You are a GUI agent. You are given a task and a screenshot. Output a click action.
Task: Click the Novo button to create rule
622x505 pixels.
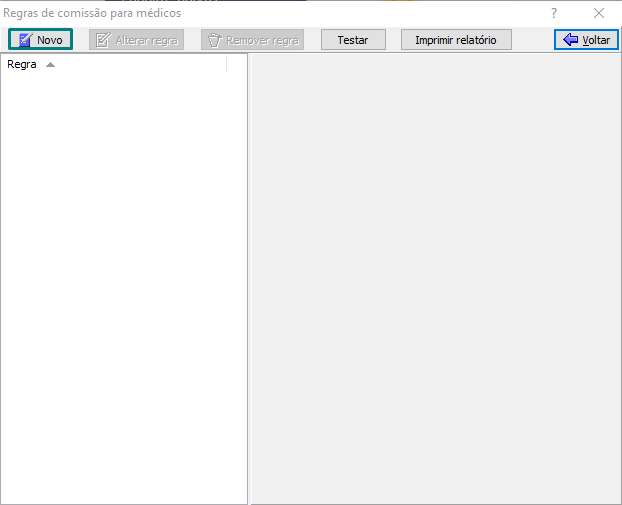click(x=40, y=39)
